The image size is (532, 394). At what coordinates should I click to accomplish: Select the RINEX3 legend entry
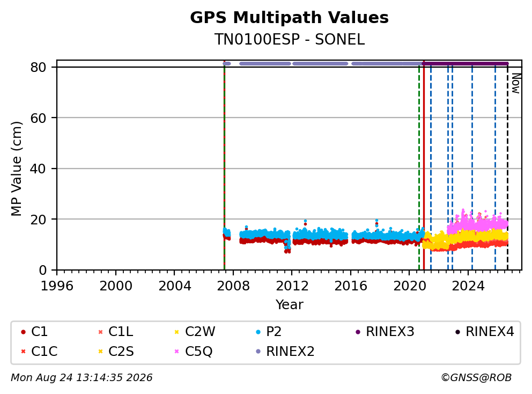(x=385, y=332)
